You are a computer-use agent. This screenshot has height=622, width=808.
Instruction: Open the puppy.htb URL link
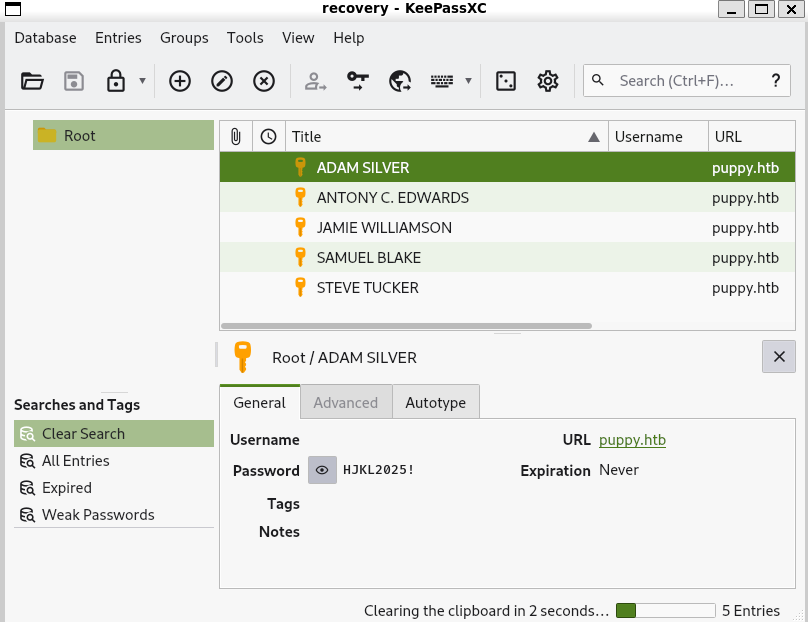point(632,440)
